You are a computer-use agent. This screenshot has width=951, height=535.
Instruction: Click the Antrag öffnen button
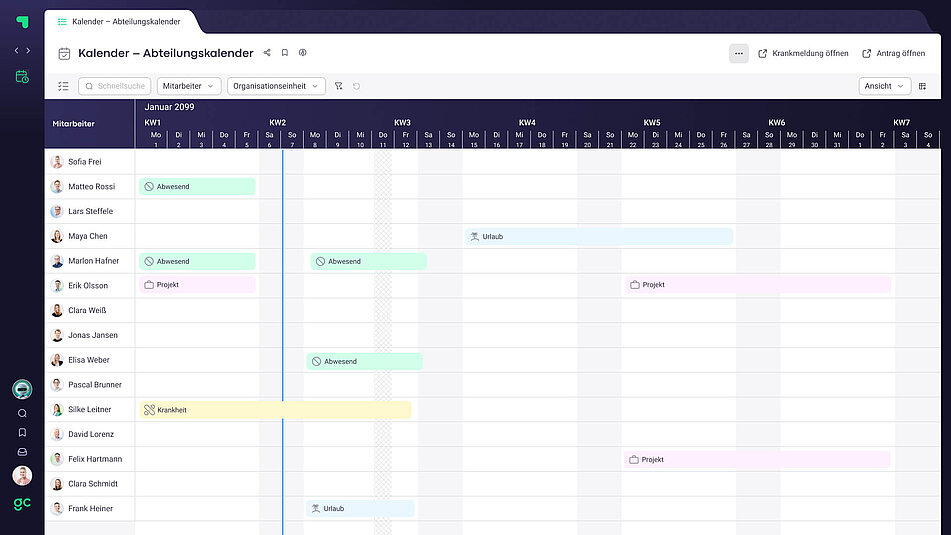(894, 53)
